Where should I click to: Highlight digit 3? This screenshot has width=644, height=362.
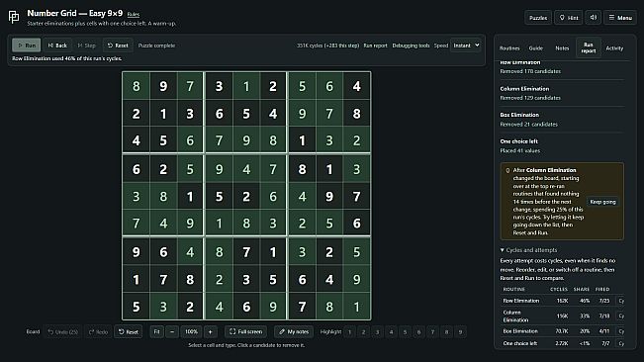[377, 332]
